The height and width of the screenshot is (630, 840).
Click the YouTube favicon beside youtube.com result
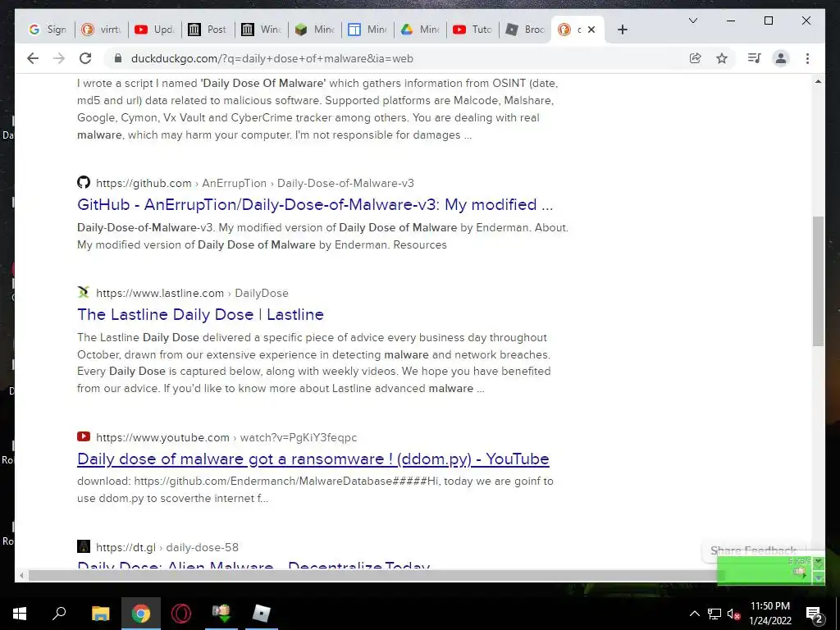[84, 436]
